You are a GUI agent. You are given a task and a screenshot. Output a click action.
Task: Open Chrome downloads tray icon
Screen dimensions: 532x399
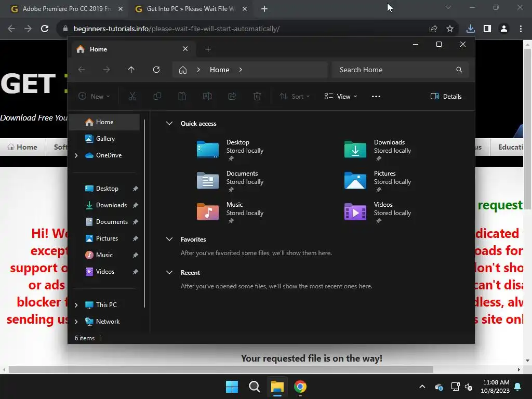tap(471, 29)
